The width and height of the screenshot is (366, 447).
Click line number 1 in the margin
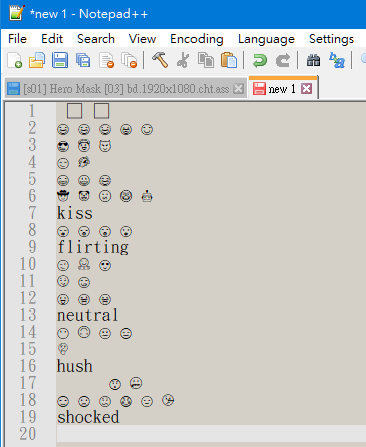(32, 111)
